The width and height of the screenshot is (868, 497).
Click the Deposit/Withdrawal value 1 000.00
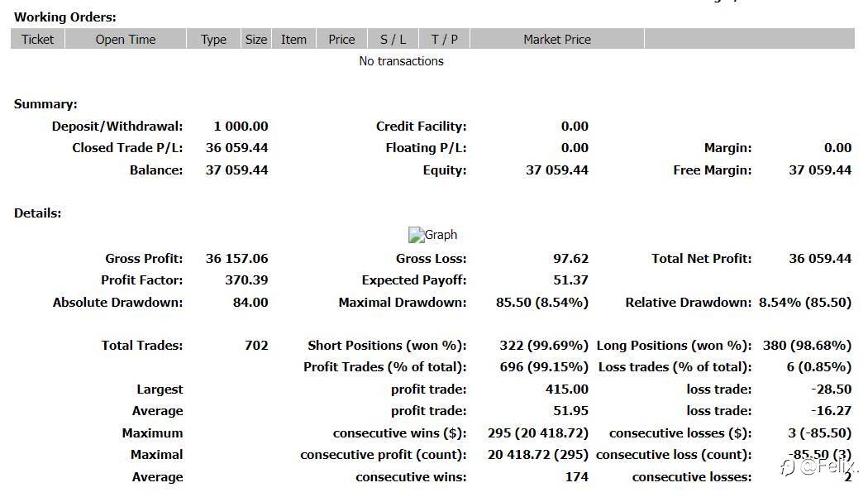point(241,127)
